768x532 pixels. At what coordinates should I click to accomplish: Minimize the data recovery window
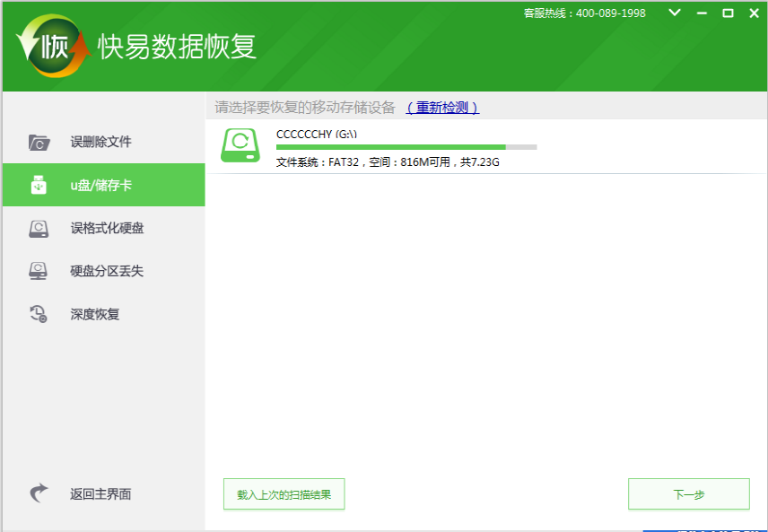tap(703, 13)
